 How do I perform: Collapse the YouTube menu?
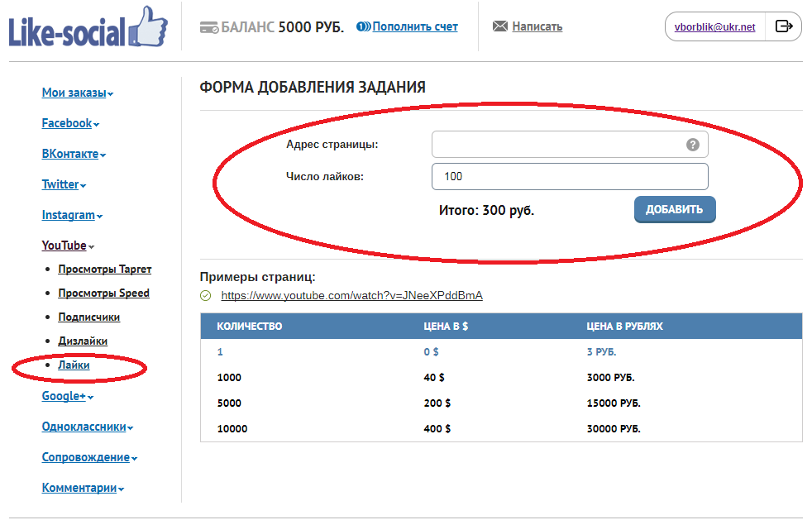(x=68, y=246)
